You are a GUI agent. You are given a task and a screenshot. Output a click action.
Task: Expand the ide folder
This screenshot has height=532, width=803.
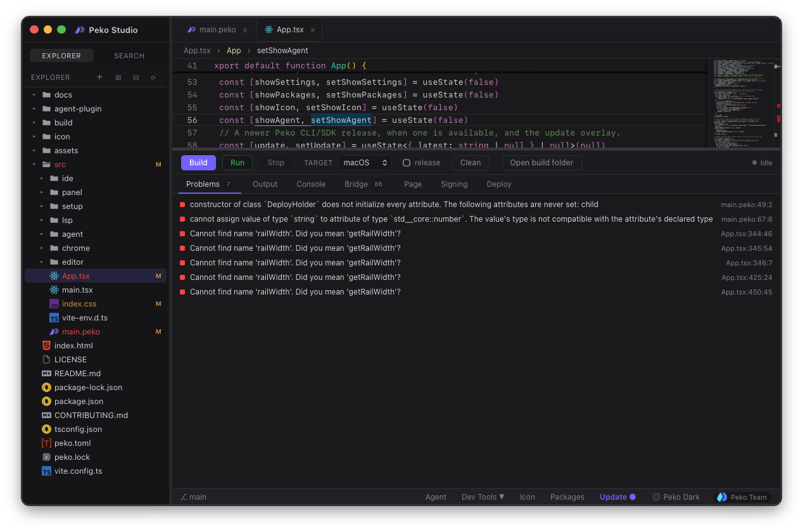42,179
